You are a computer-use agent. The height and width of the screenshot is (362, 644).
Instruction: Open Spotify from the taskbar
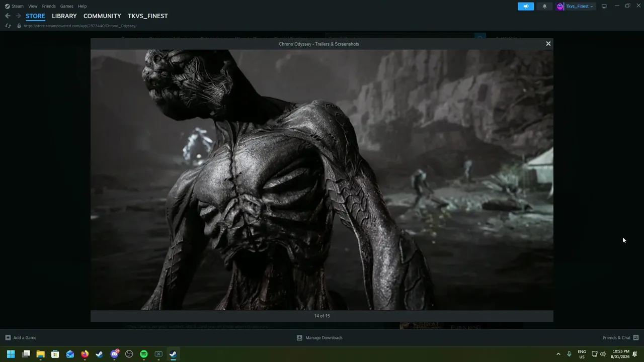144,354
